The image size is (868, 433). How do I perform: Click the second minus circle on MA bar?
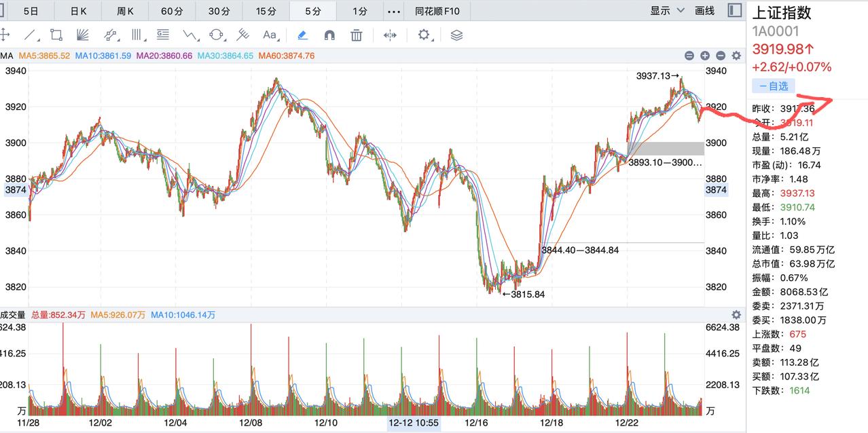(x=721, y=56)
